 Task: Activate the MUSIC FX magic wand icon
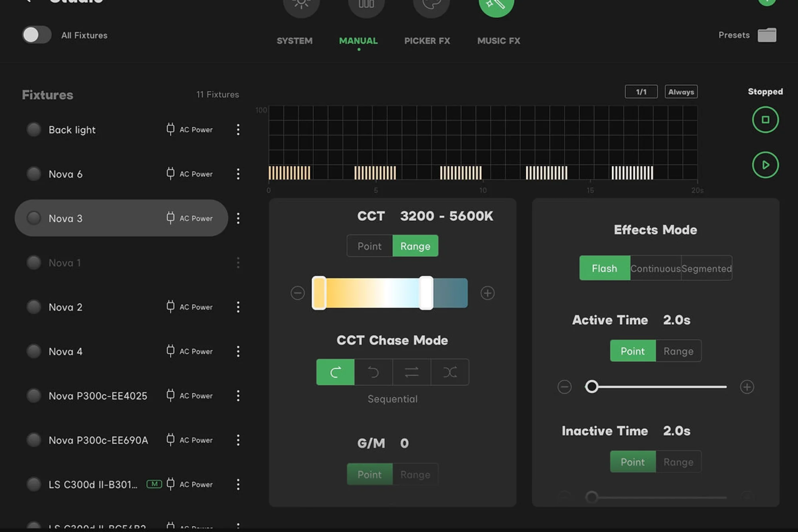click(496, 6)
